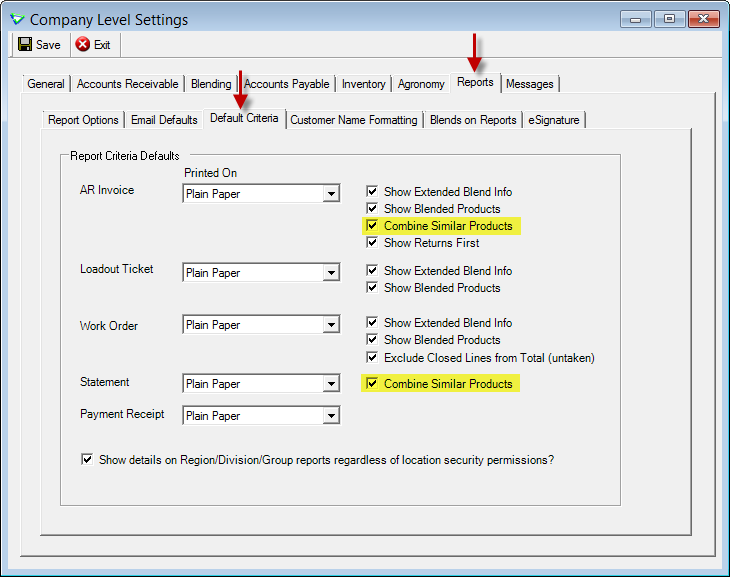Click the 'AR Invoice' label
Screen dimensions: 730x577
pos(107,190)
